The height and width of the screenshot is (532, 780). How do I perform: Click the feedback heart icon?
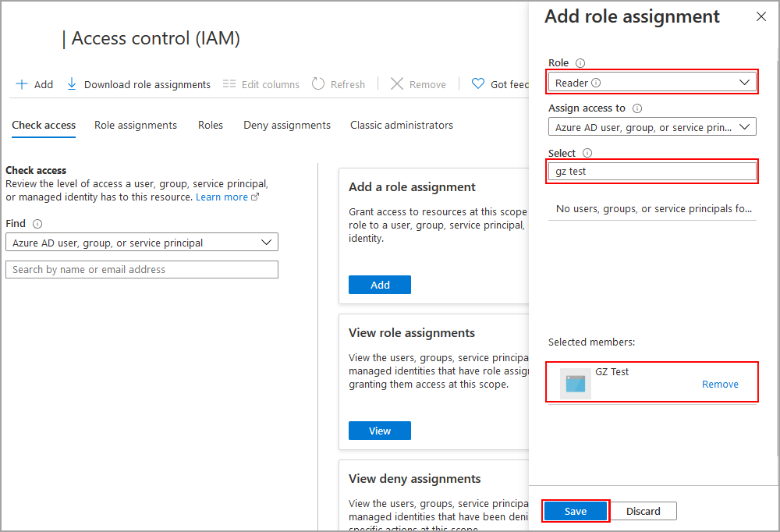tap(478, 84)
